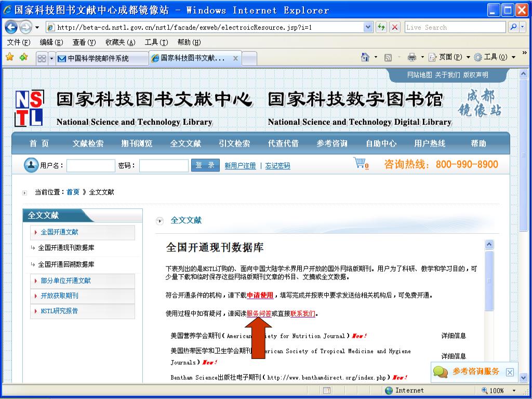Open the tab list dropdown arrow
Screen dimensions: 532x399
(x=51, y=58)
